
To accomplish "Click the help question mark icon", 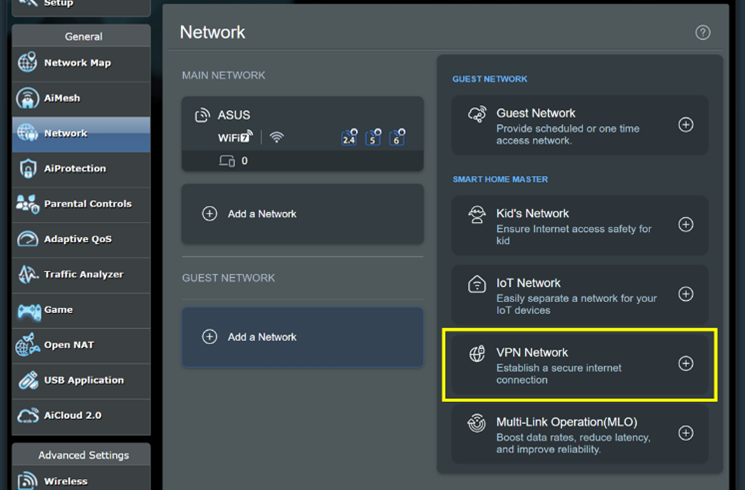I will tap(703, 32).
